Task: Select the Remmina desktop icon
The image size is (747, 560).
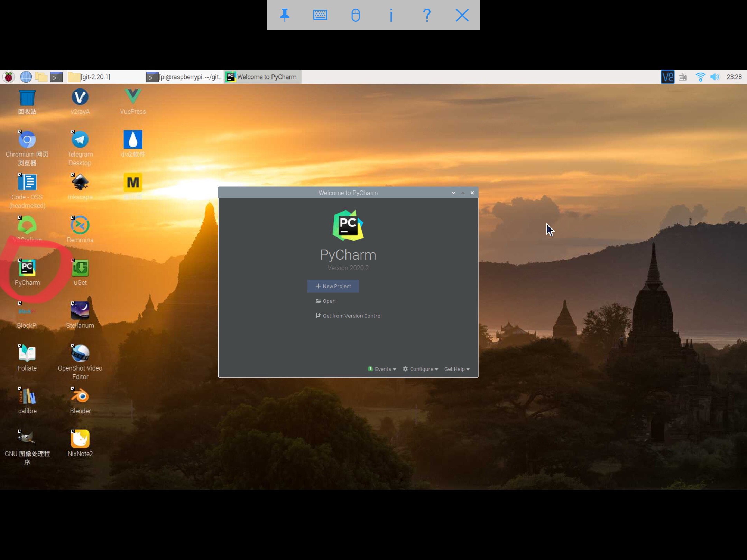Action: tap(80, 230)
